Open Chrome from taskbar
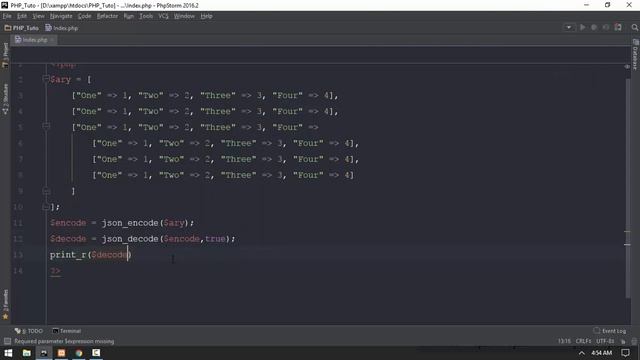 pyautogui.click(x=79, y=353)
